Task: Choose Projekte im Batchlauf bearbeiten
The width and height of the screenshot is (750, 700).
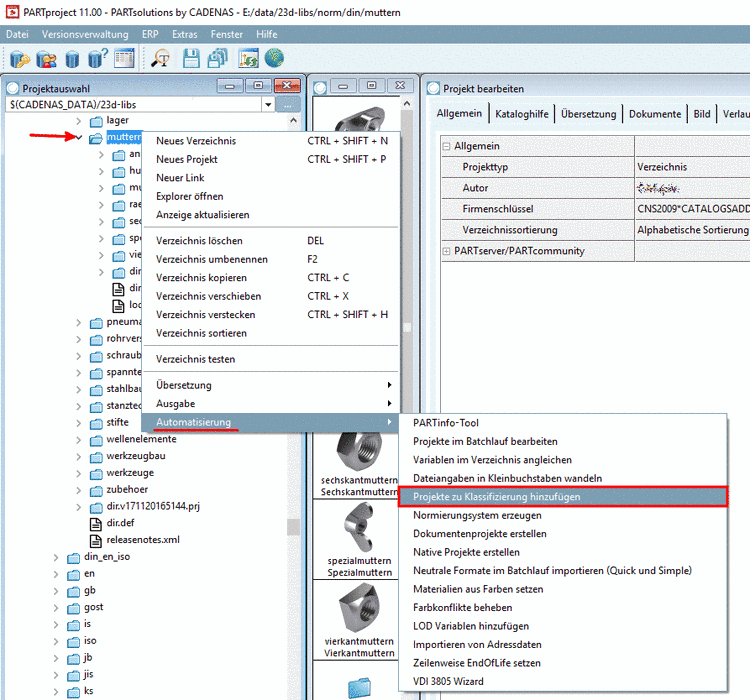Action: (x=562, y=442)
